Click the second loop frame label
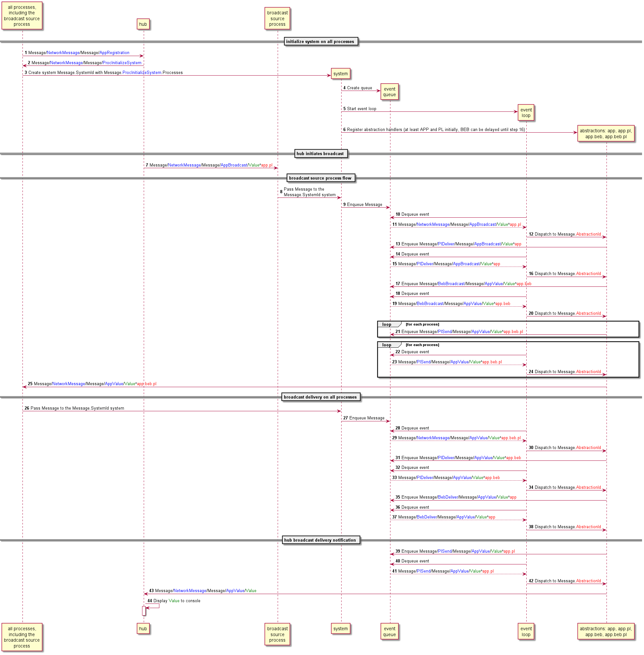 [x=387, y=345]
